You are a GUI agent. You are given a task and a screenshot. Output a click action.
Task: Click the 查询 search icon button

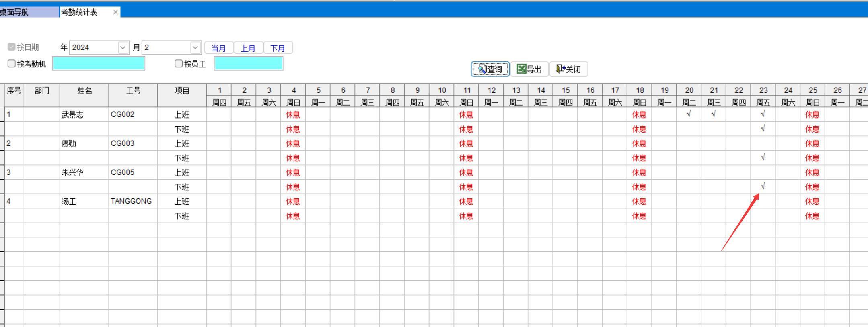pos(482,69)
